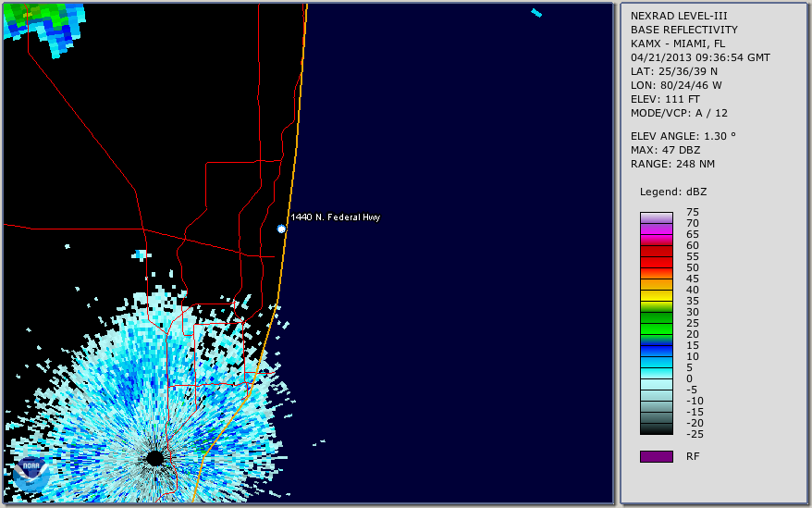Select the 'BASE REFLECTIVITY' product text

tap(684, 30)
